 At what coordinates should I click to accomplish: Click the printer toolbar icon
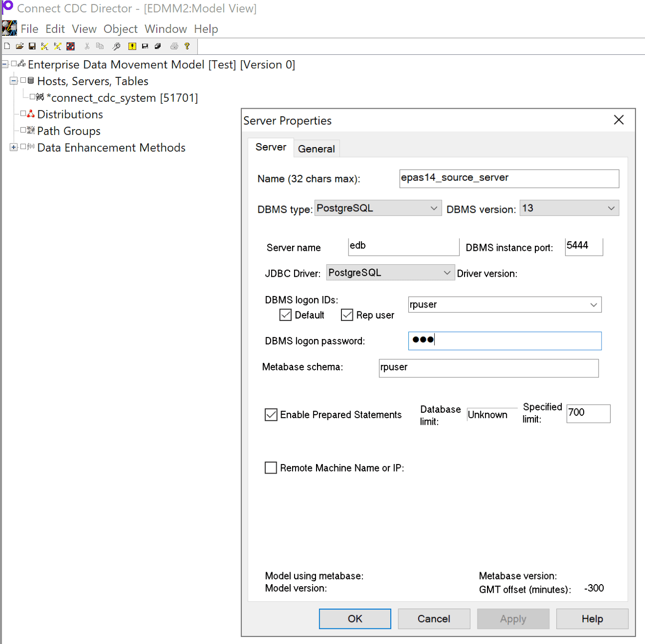[174, 46]
